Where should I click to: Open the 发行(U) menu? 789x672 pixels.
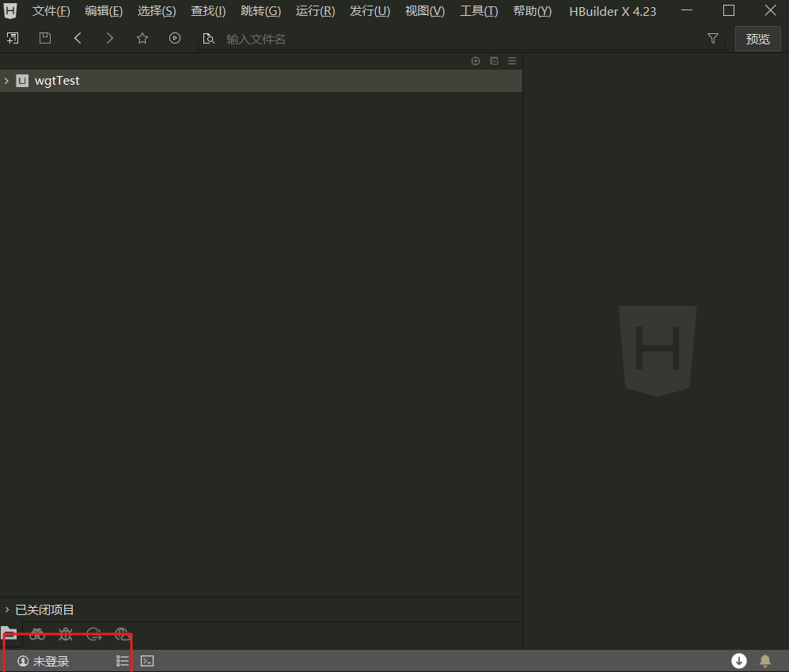click(x=370, y=11)
